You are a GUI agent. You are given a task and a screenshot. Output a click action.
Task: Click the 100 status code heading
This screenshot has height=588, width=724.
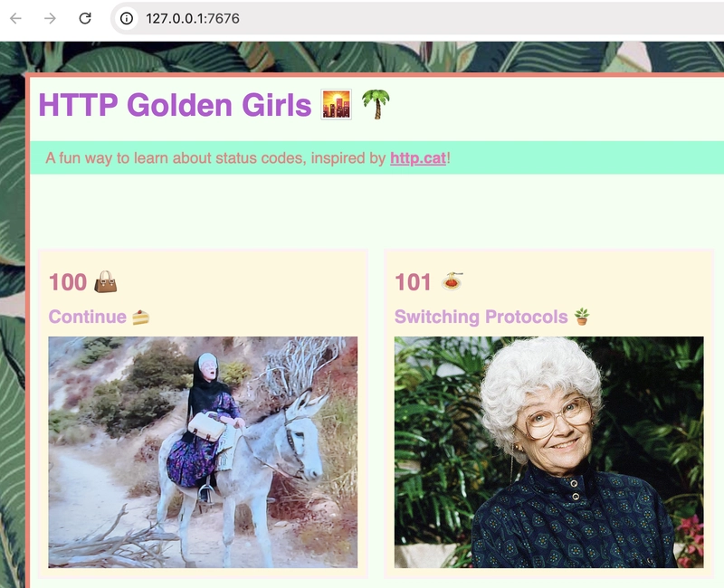tap(68, 282)
